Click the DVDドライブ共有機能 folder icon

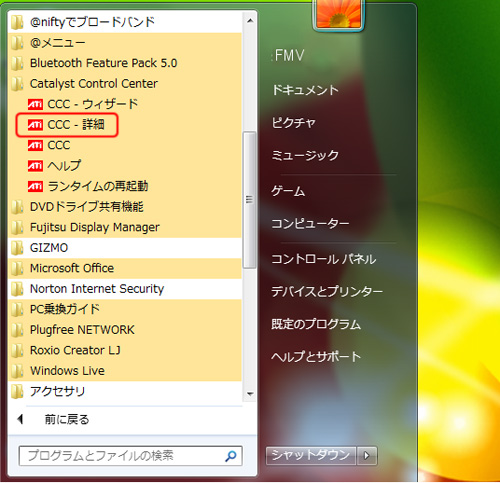(x=17, y=207)
